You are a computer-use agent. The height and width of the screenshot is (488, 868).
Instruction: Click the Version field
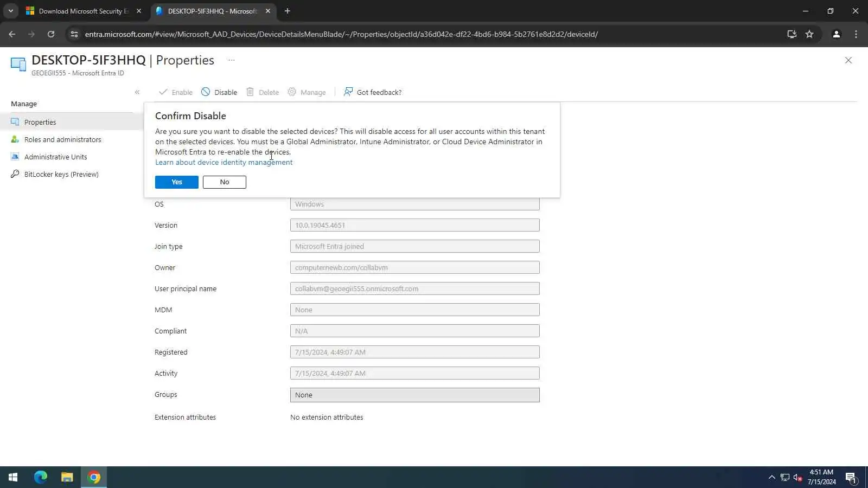coord(415,225)
